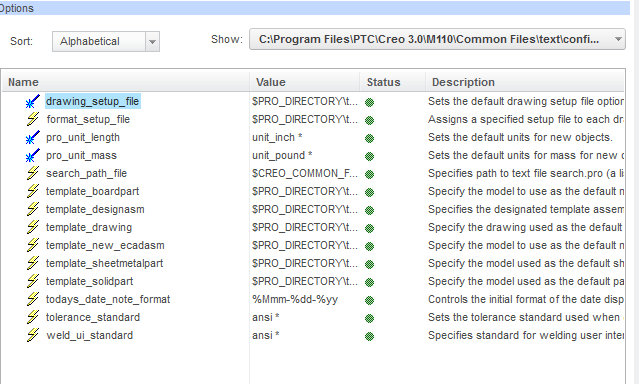Image resolution: width=639 pixels, height=384 pixels.
Task: Select the template_solidpart option
Action: point(89,281)
